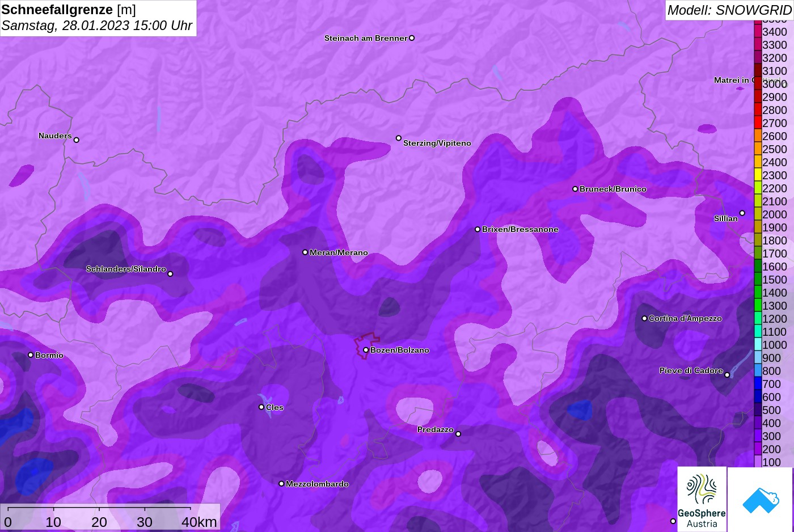Click the 30 scale bar tick label
The height and width of the screenshot is (532, 794).
click(x=145, y=522)
